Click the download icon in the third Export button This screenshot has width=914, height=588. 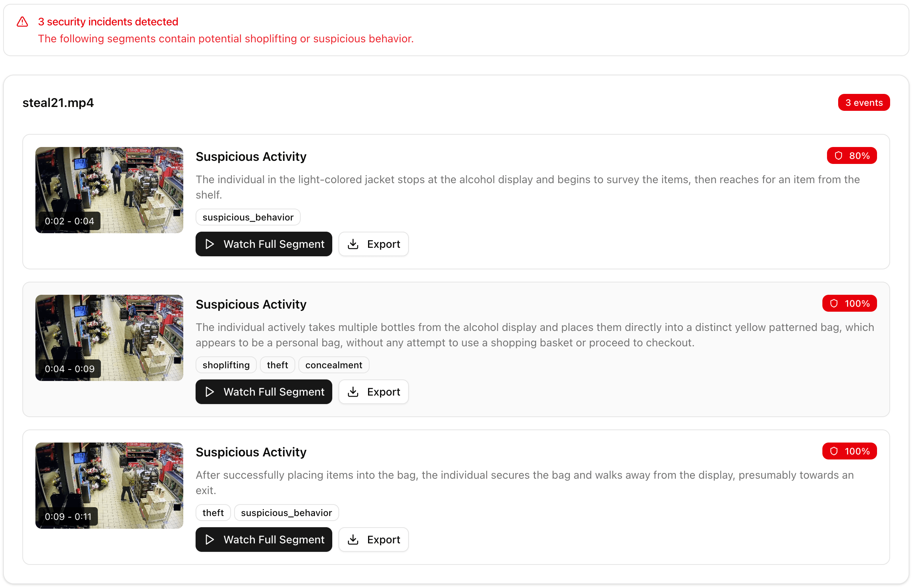(353, 540)
